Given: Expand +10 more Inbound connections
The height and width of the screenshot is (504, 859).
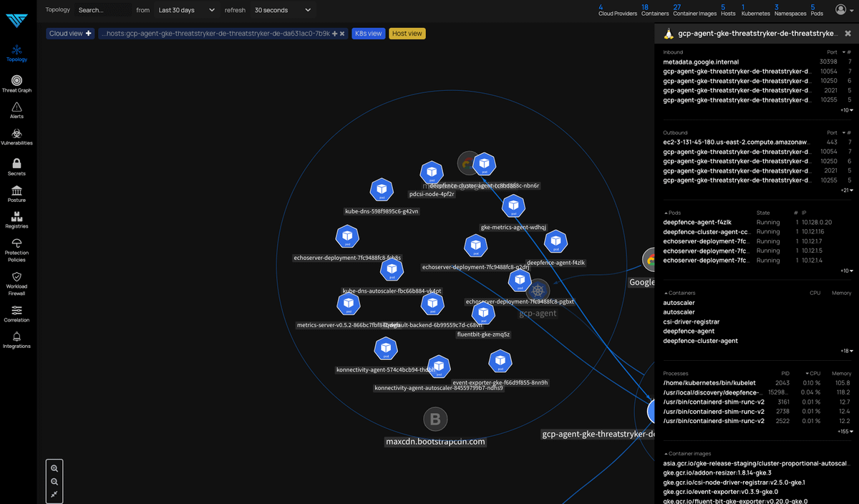Looking at the screenshot, I should (x=845, y=110).
